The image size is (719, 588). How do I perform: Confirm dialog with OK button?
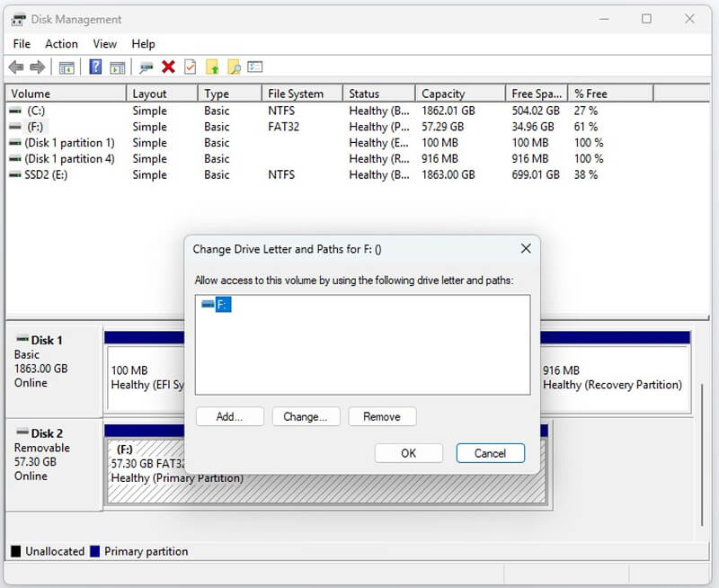click(409, 453)
